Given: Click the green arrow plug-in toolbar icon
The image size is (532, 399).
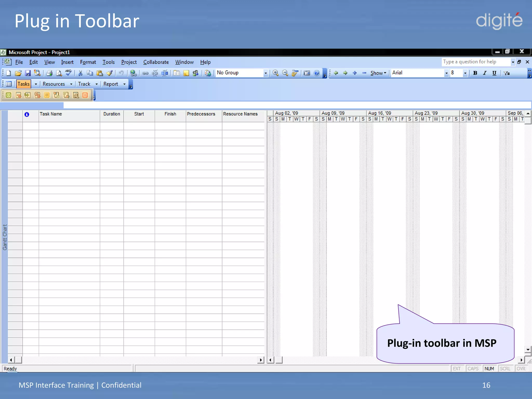Looking at the screenshot, I should tap(28, 95).
